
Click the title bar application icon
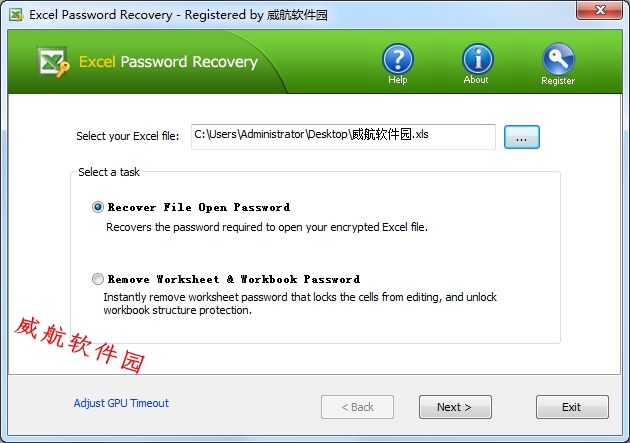(16, 15)
